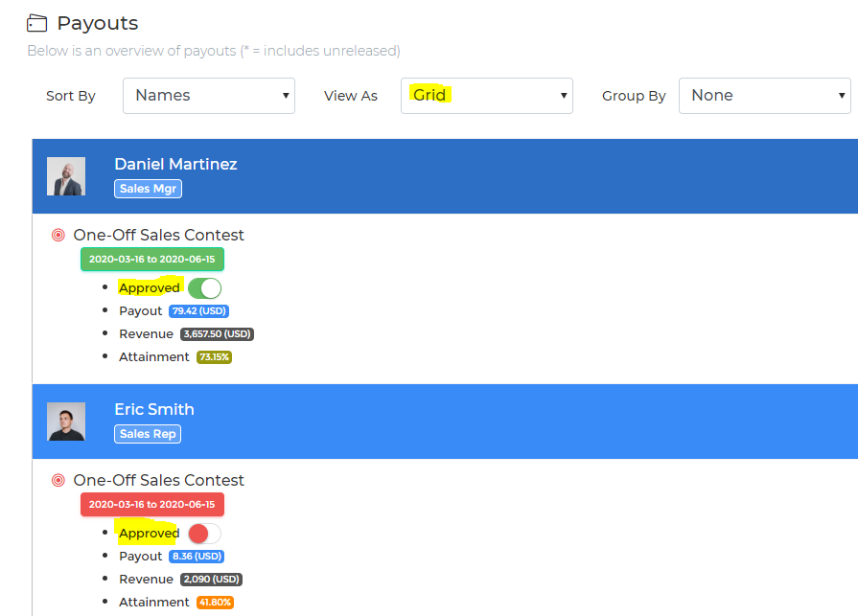Image resolution: width=858 pixels, height=616 pixels.
Task: Select Eric's One-Off Sales Contest link
Action: (159, 480)
